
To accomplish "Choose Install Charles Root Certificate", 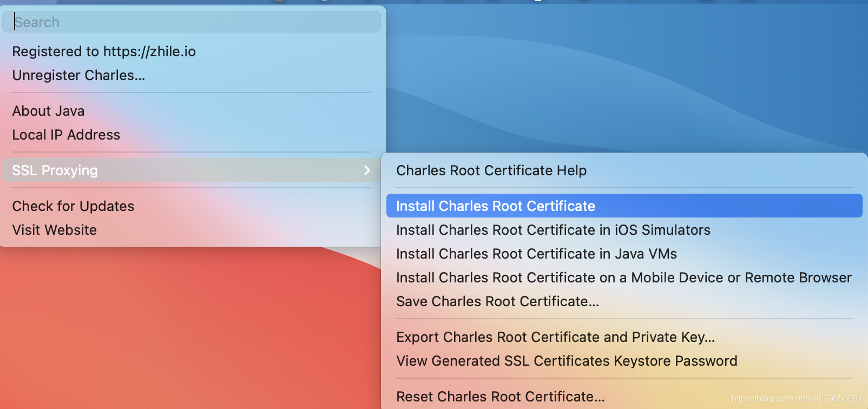I will [x=624, y=206].
